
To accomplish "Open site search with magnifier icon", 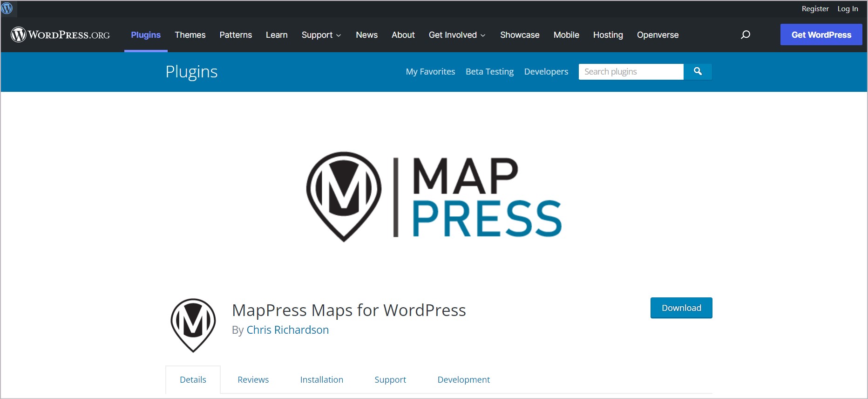I will click(745, 35).
